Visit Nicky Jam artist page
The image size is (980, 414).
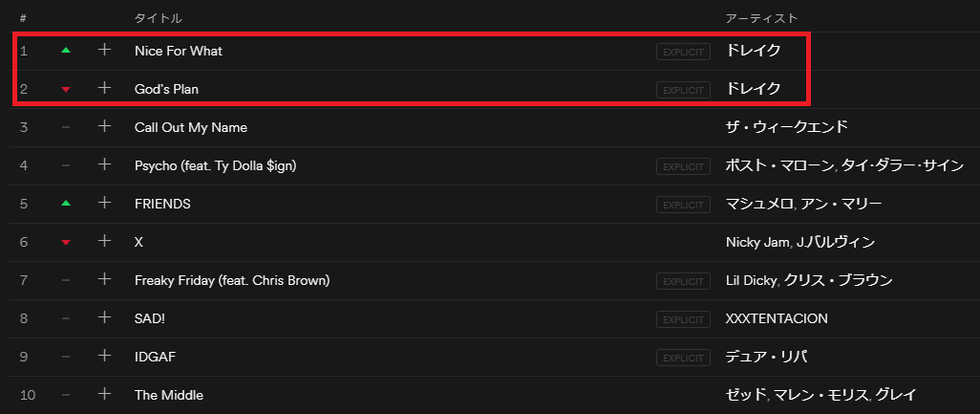tap(757, 242)
